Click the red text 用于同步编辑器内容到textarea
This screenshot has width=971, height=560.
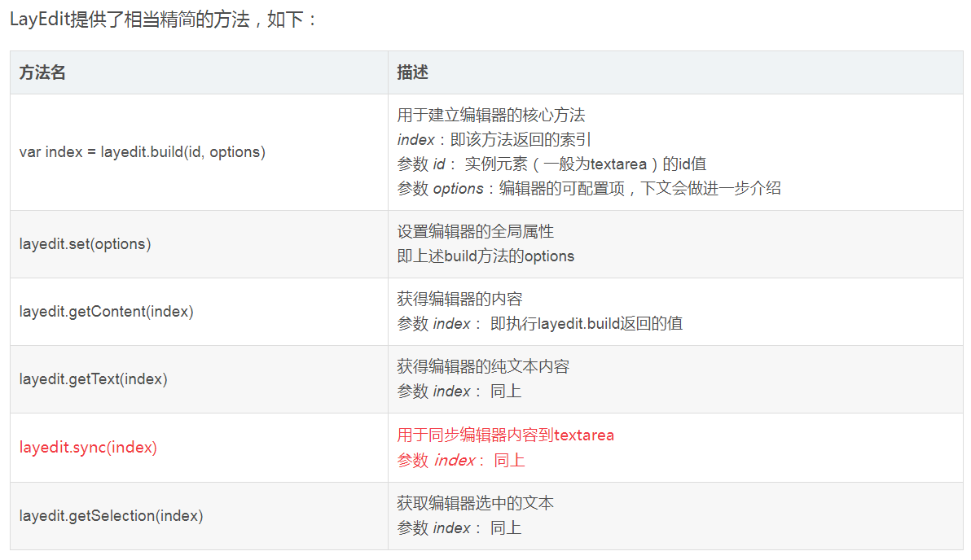tap(505, 435)
